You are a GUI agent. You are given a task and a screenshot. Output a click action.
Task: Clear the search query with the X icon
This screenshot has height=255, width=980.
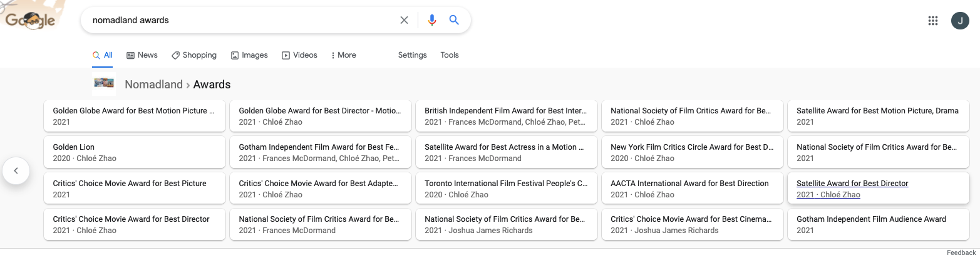pyautogui.click(x=404, y=20)
